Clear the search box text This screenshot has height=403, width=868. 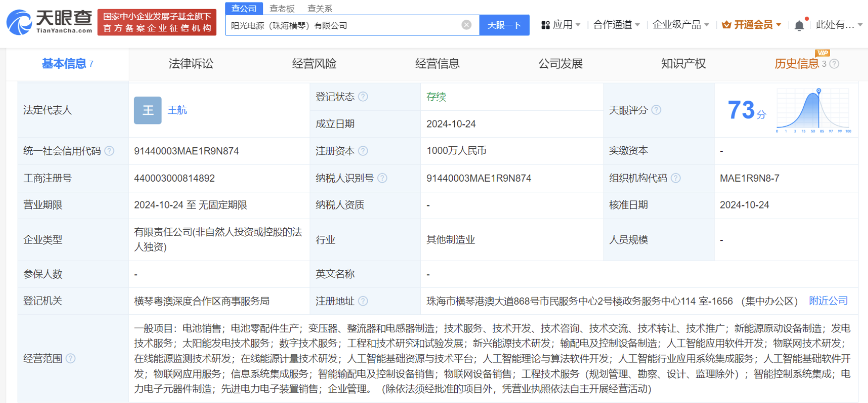[466, 25]
